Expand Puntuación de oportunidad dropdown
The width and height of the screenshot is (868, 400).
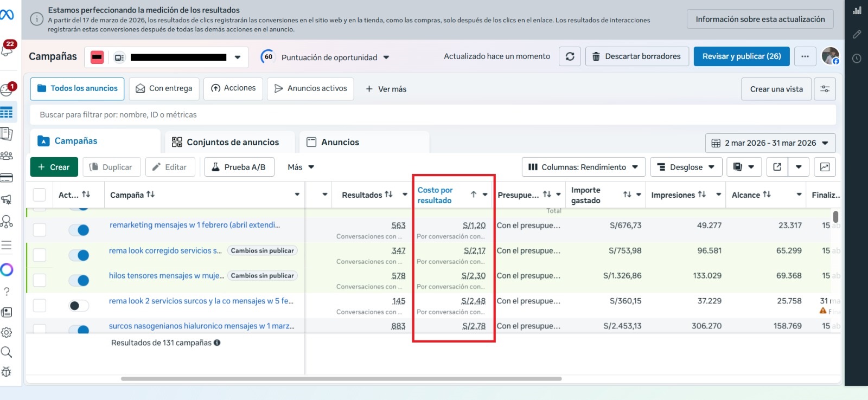386,57
